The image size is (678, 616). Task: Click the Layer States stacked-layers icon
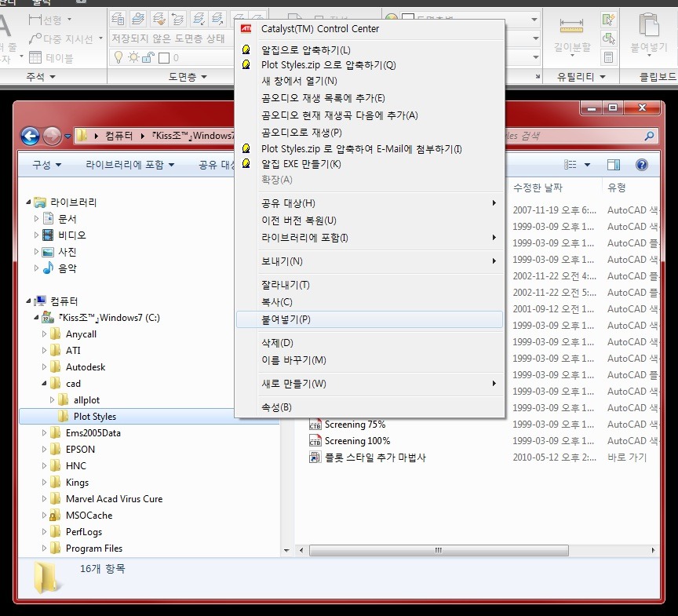138,19
